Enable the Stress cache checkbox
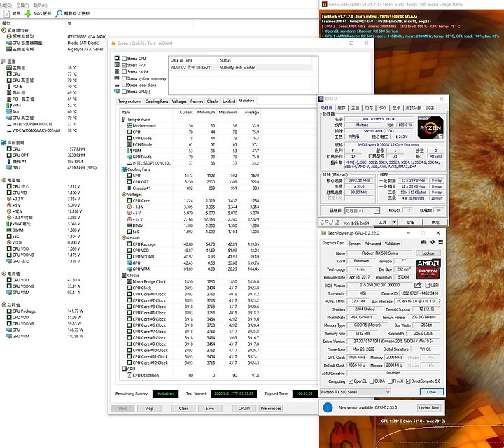504x448 pixels. click(124, 71)
